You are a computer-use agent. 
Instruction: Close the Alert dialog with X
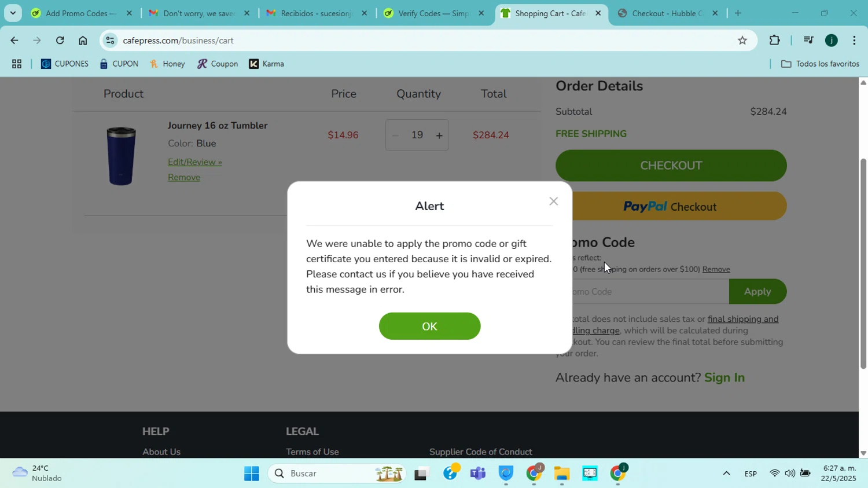pyautogui.click(x=554, y=201)
